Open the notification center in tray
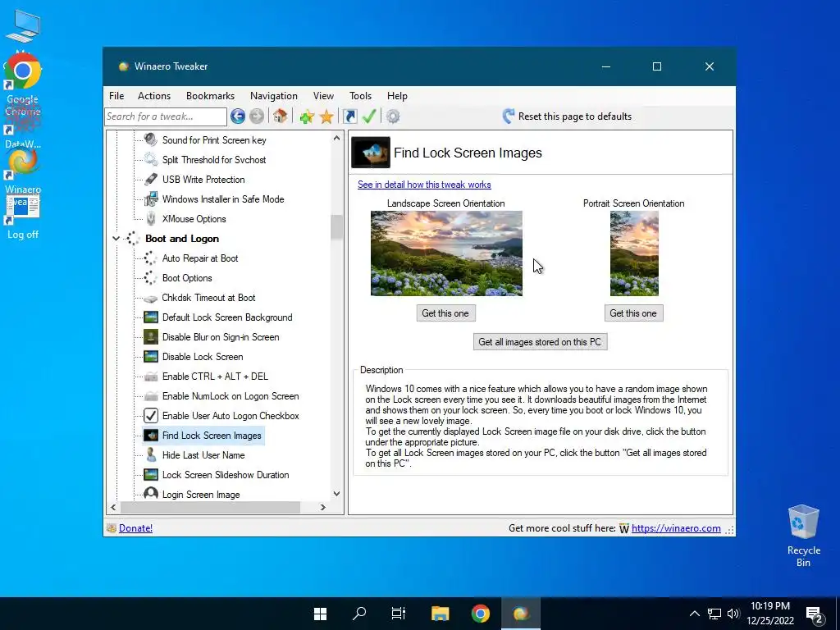The width and height of the screenshot is (840, 630). (x=815, y=614)
